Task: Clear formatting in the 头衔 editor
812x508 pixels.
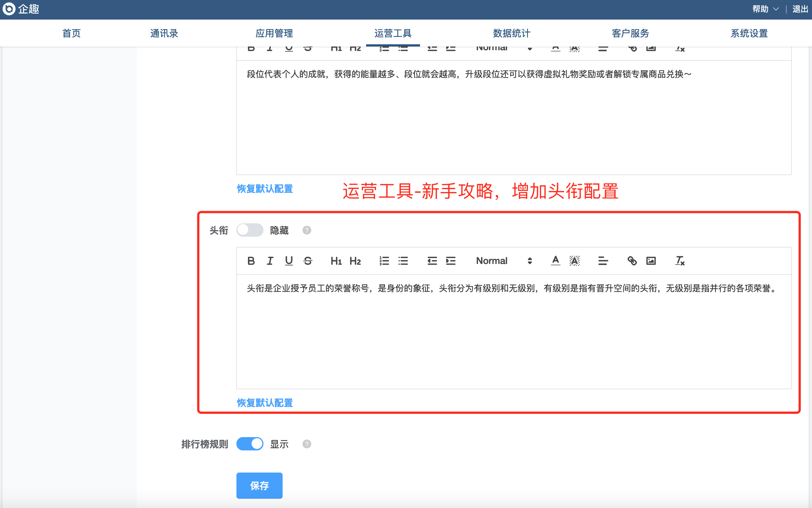Action: tap(680, 261)
